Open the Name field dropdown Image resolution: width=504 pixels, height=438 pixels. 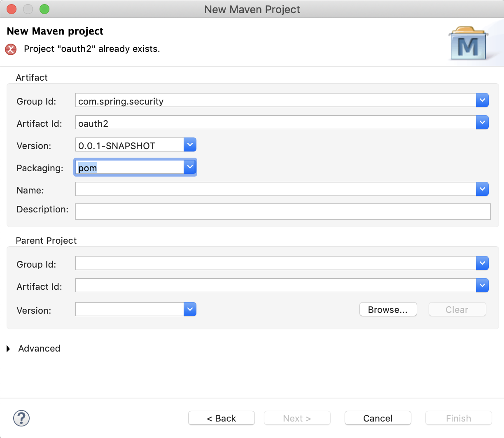(x=482, y=189)
